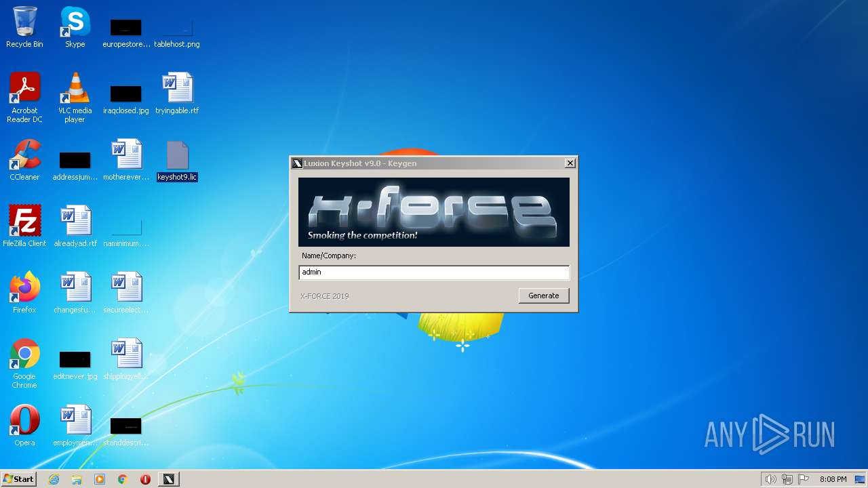Open Action Center flag icon
Image resolution: width=868 pixels, height=488 pixels.
[804, 479]
